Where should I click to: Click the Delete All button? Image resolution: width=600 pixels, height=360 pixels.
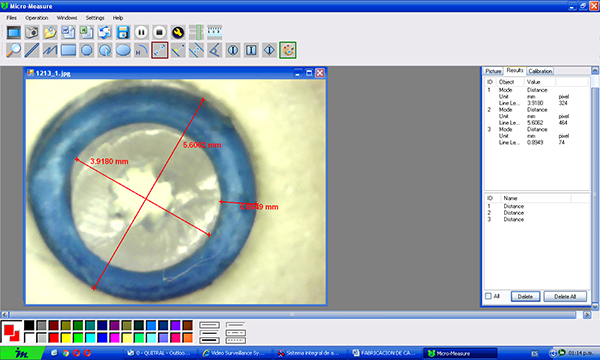click(565, 296)
